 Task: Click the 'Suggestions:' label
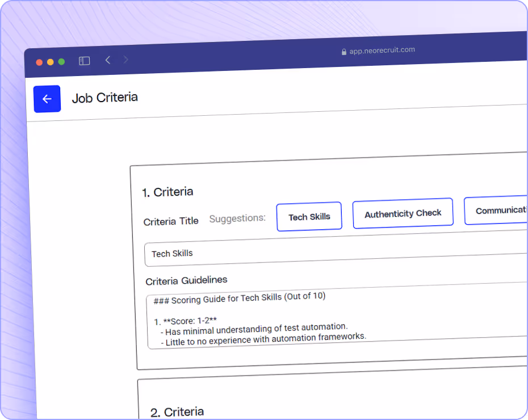click(x=237, y=219)
